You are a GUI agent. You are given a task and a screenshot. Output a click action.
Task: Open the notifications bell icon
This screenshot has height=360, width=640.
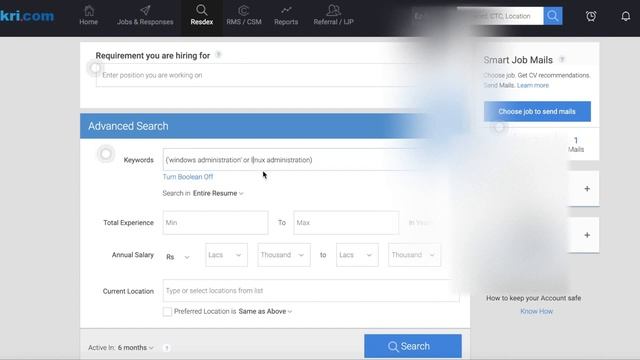click(625, 16)
